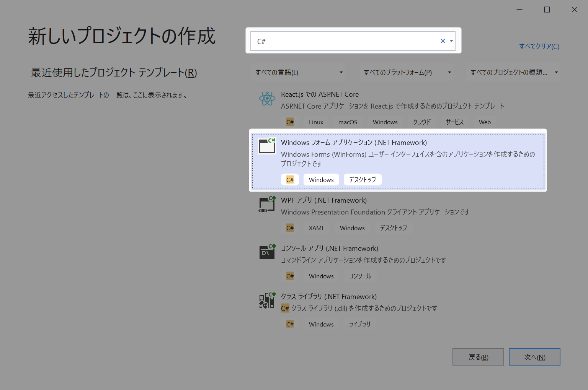Click the Linux tag on React.js template
The image size is (588, 390).
click(x=316, y=122)
